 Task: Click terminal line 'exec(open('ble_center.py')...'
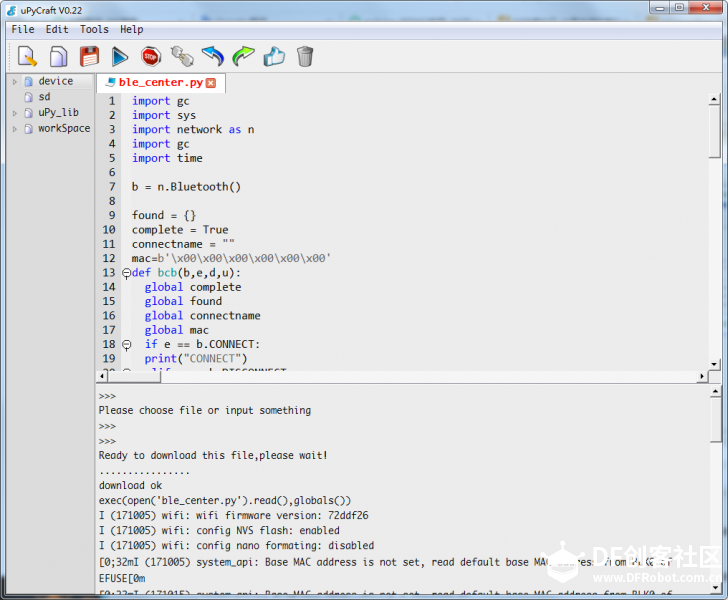[225, 501]
